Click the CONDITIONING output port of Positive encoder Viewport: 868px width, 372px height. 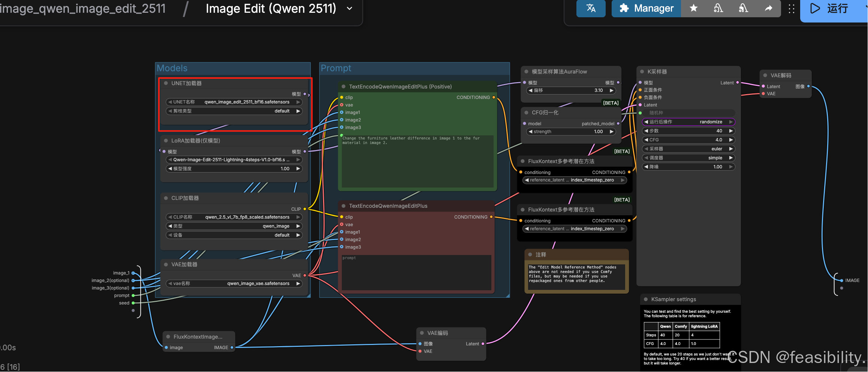[494, 97]
